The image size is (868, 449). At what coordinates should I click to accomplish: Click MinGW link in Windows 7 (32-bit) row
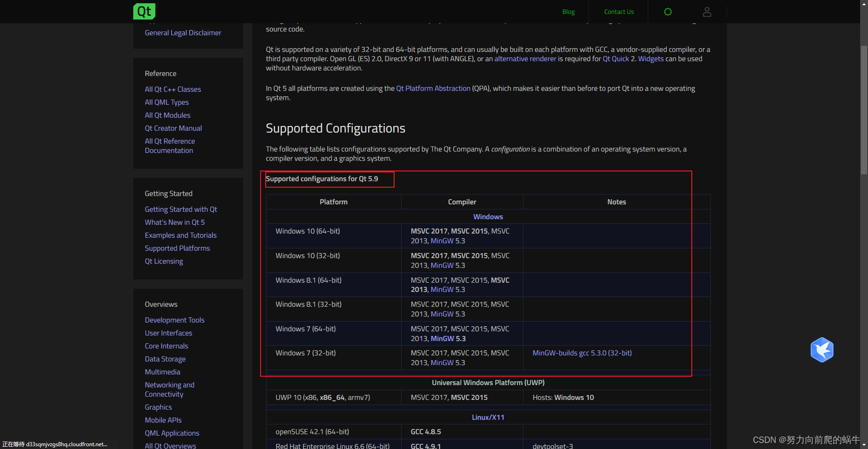point(442,363)
